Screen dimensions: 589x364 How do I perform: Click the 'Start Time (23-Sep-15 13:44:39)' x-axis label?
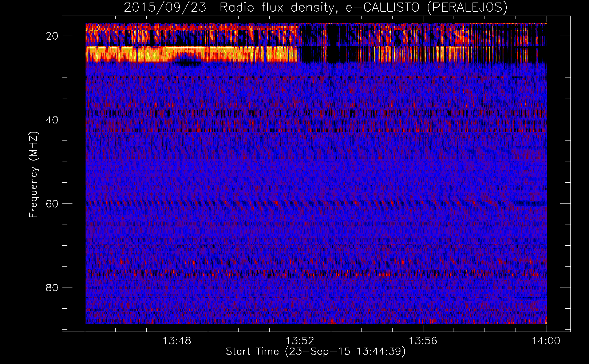[316, 352]
